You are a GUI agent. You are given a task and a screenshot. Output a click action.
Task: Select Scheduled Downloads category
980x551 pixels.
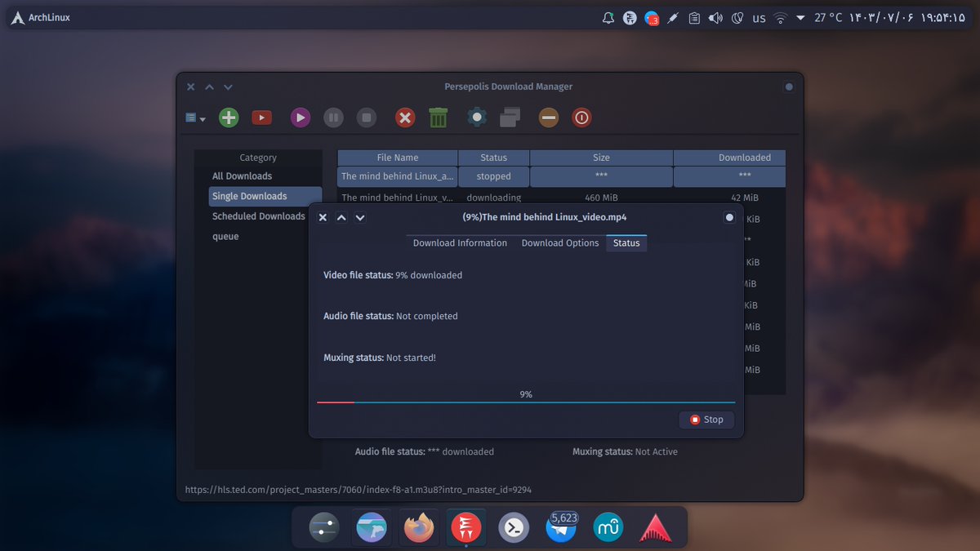258,216
